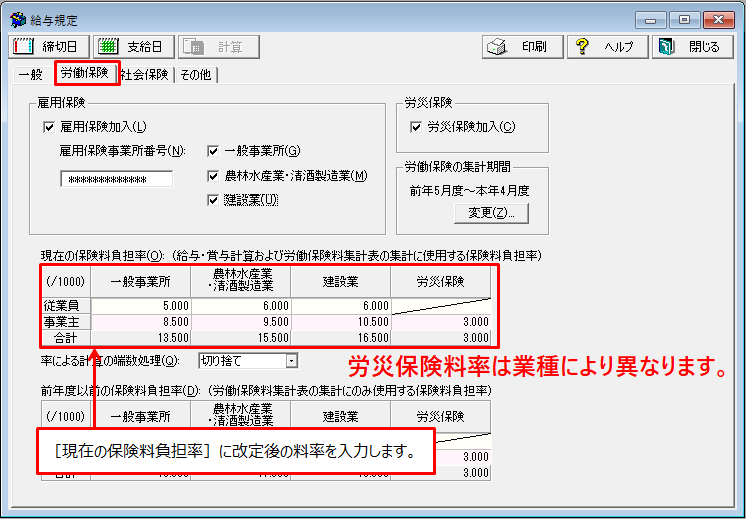The image size is (746, 519).
Task: Click the 雇用保険事業所番号 input field
Action: [116, 180]
